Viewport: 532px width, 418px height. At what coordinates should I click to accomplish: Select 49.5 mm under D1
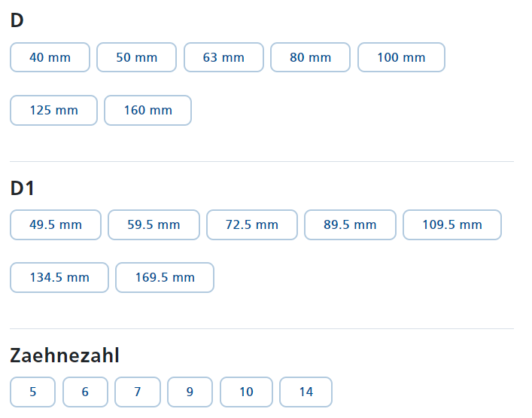tap(56, 224)
